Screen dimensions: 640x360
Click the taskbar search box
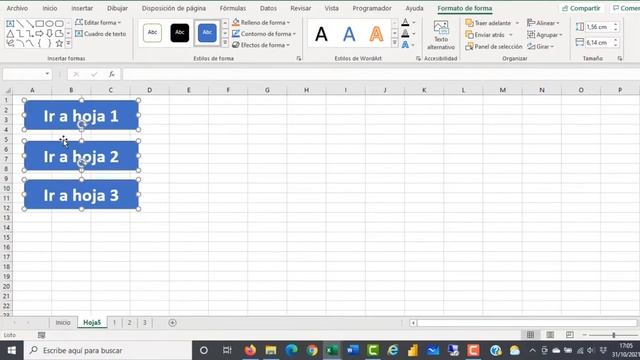tap(108, 350)
